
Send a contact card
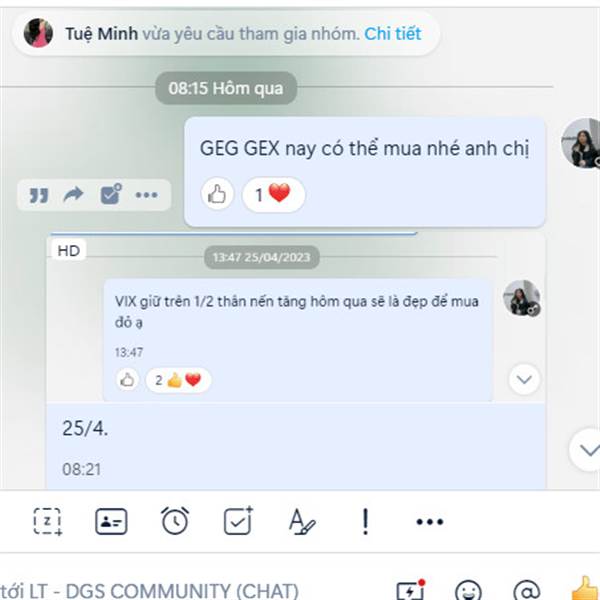(111, 521)
